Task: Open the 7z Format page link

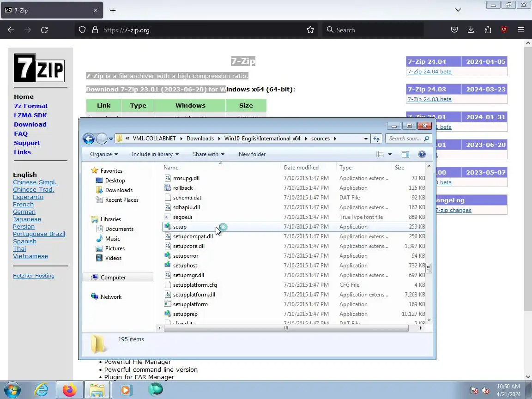Action: pos(31,106)
